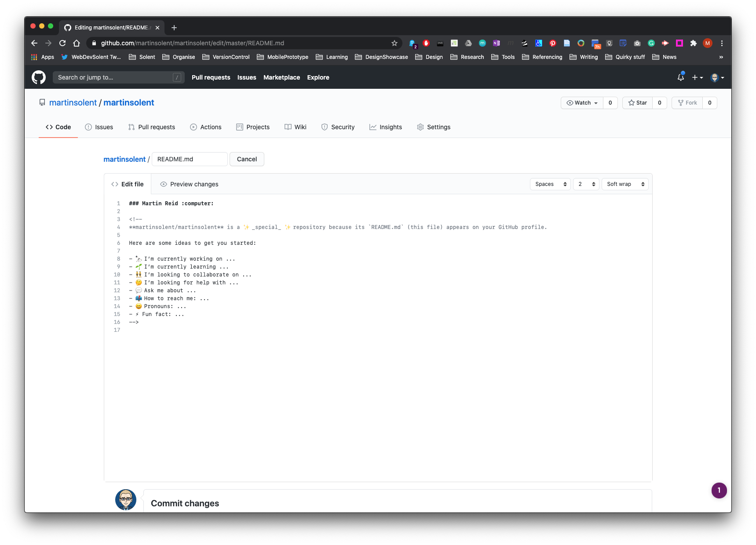Open the Soft wrap mode dropdown

point(625,184)
